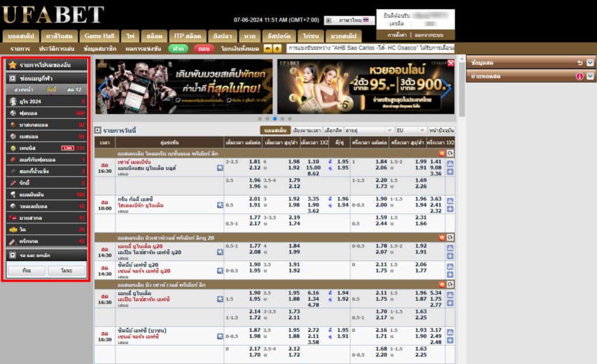Open the EU odds format dropdown
Image resolution: width=597 pixels, height=364 pixels.
click(x=410, y=130)
